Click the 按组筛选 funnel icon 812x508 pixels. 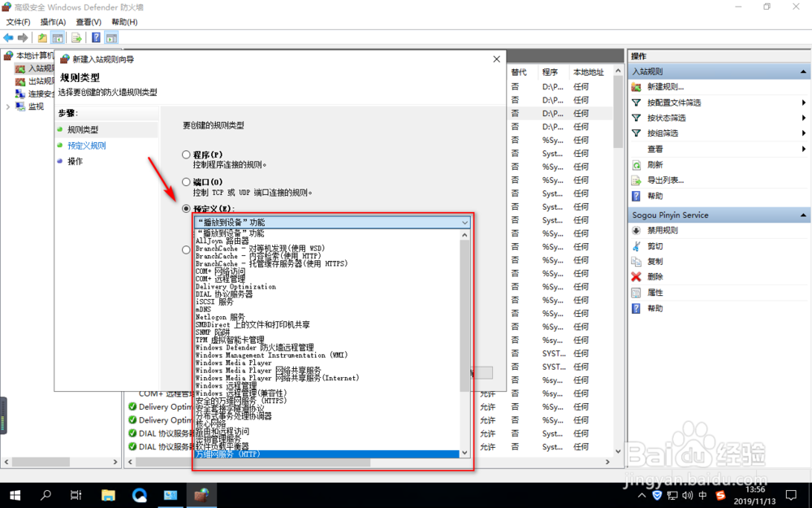pos(637,133)
